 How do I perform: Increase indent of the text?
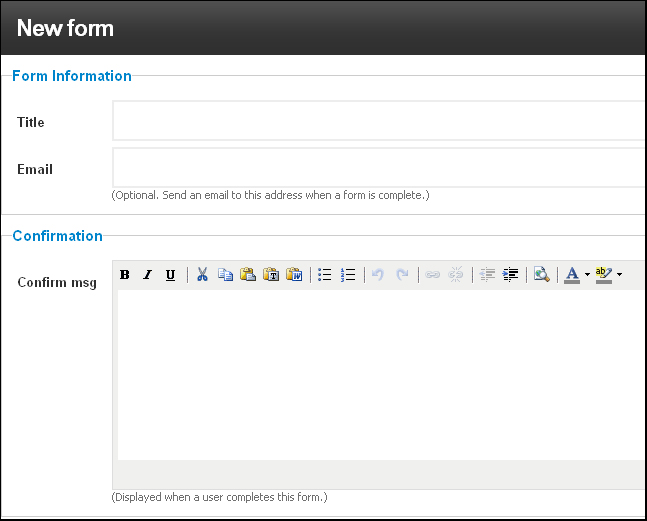point(510,274)
